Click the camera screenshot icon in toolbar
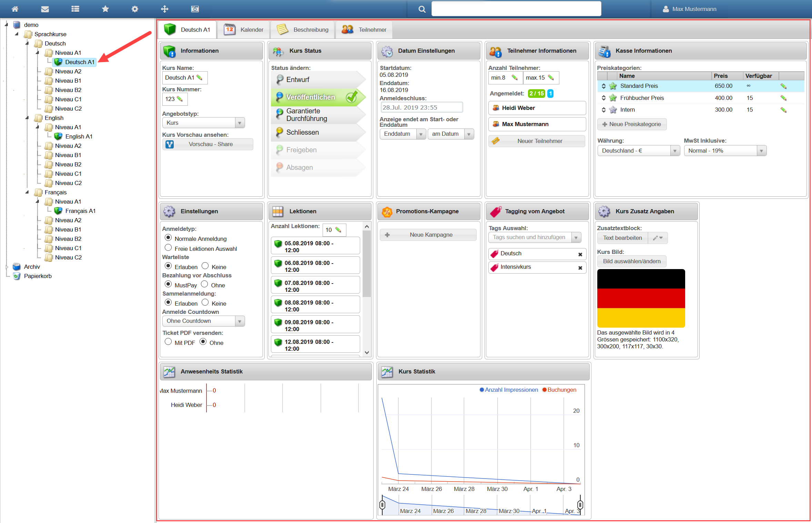 (195, 9)
